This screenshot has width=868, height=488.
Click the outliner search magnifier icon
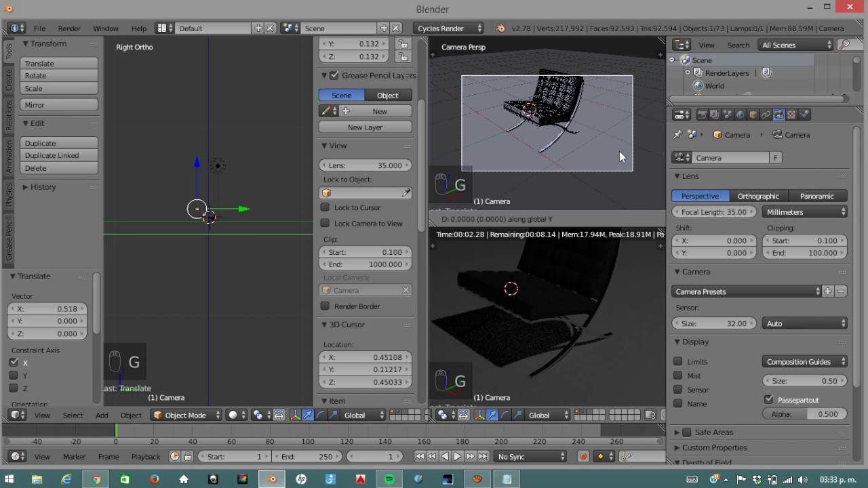[844, 45]
